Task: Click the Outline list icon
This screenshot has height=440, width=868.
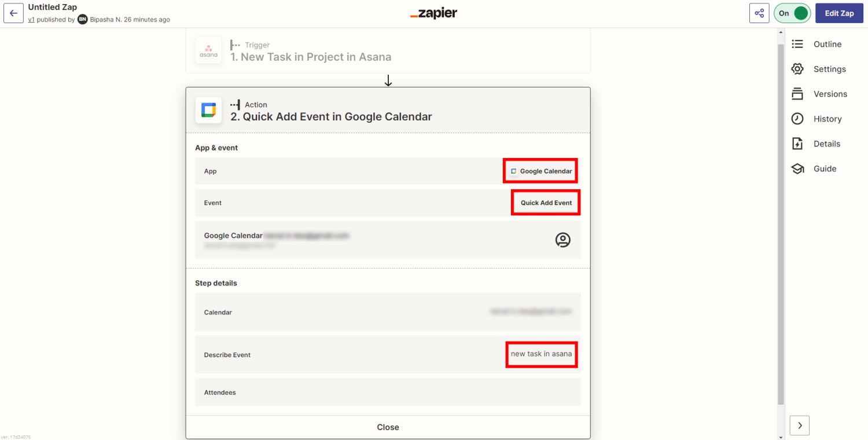Action: 797,44
